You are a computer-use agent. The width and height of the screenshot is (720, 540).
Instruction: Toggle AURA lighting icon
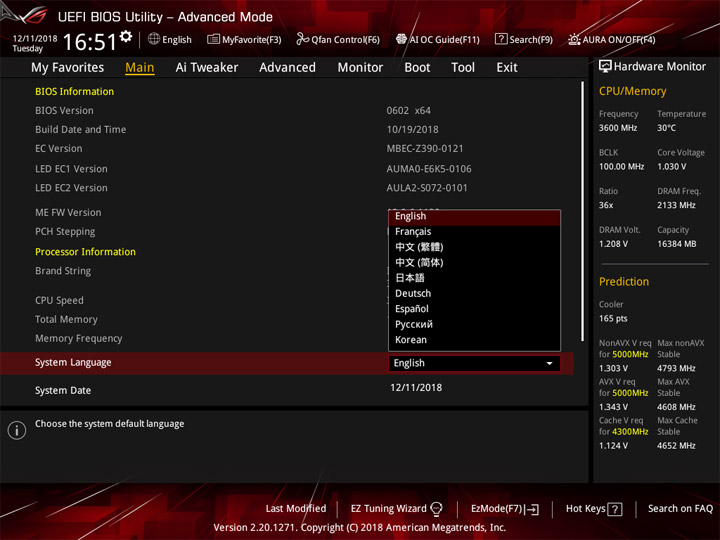(574, 39)
